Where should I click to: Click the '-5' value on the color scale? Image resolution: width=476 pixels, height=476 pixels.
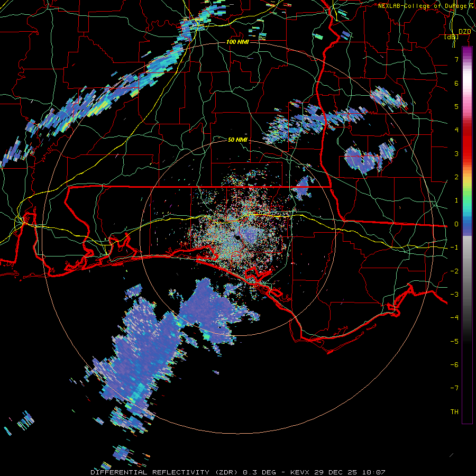[x=454, y=341]
